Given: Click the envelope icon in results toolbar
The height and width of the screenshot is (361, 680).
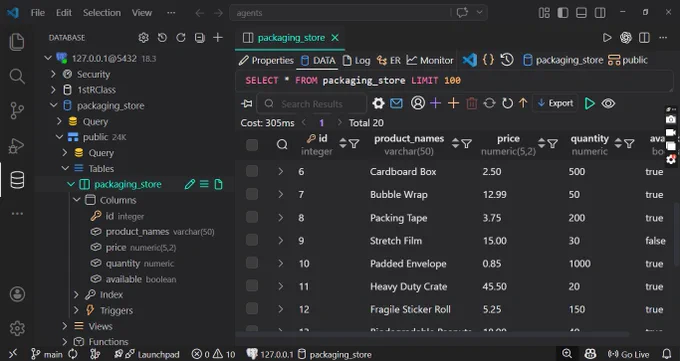Looking at the screenshot, I should pos(396,103).
